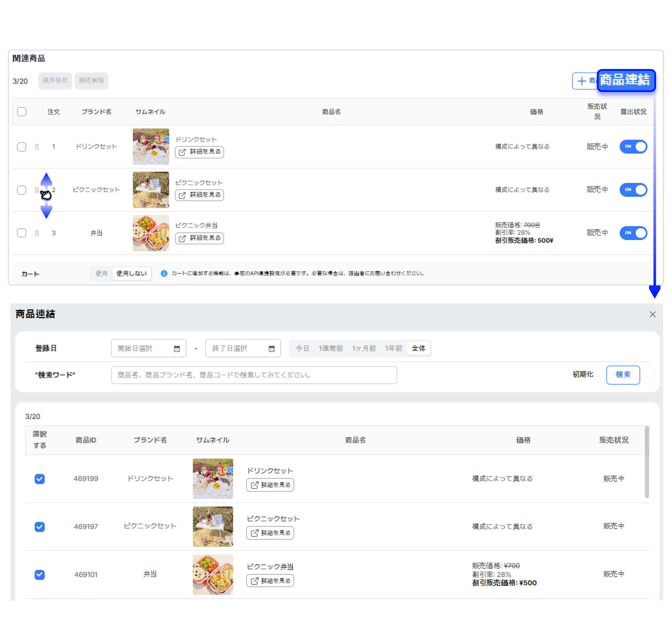Switch cart option to 使用
This screenshot has width=672, height=629.
(x=101, y=273)
